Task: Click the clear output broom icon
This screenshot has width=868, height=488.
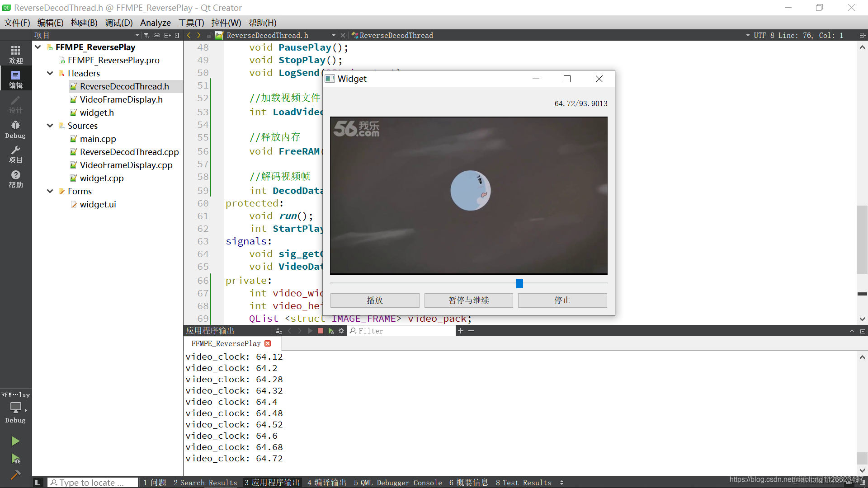Action: (x=279, y=331)
